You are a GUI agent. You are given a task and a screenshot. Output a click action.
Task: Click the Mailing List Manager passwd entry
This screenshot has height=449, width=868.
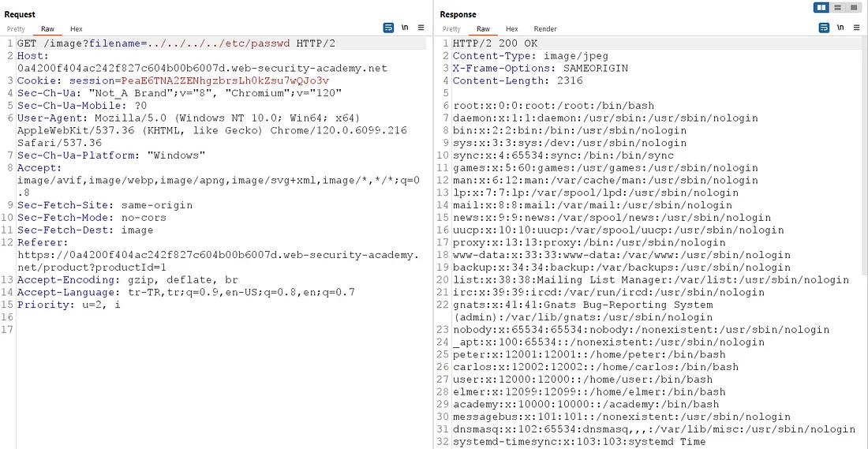tap(651, 279)
